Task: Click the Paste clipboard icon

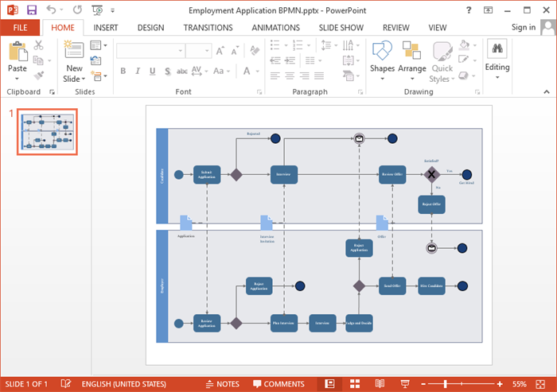Action: (17, 53)
